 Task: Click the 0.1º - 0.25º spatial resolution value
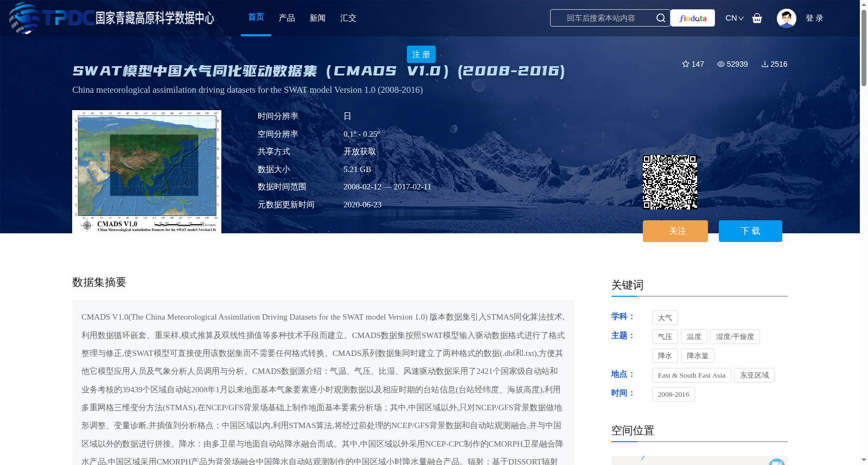click(362, 134)
